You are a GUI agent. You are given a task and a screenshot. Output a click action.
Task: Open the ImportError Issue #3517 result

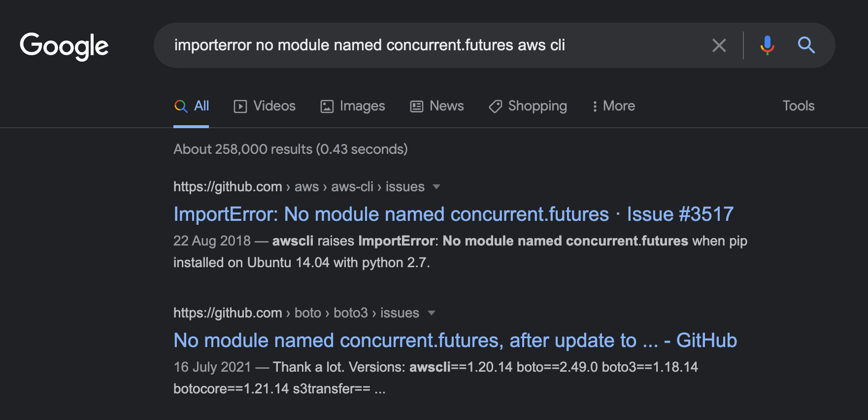453,214
